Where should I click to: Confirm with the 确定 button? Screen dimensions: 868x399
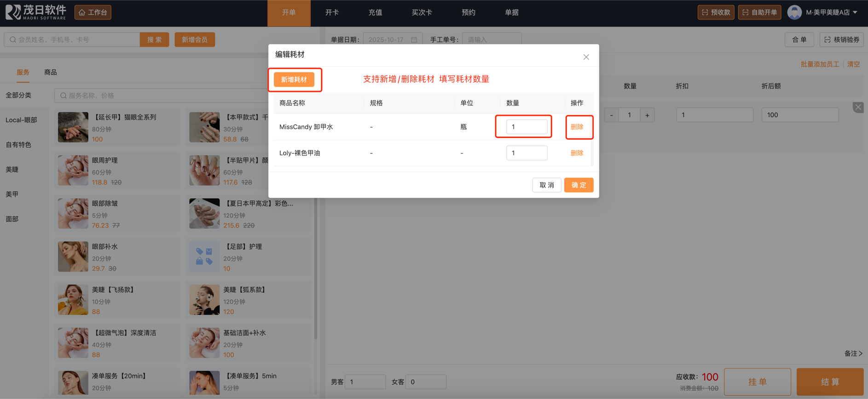579,185
